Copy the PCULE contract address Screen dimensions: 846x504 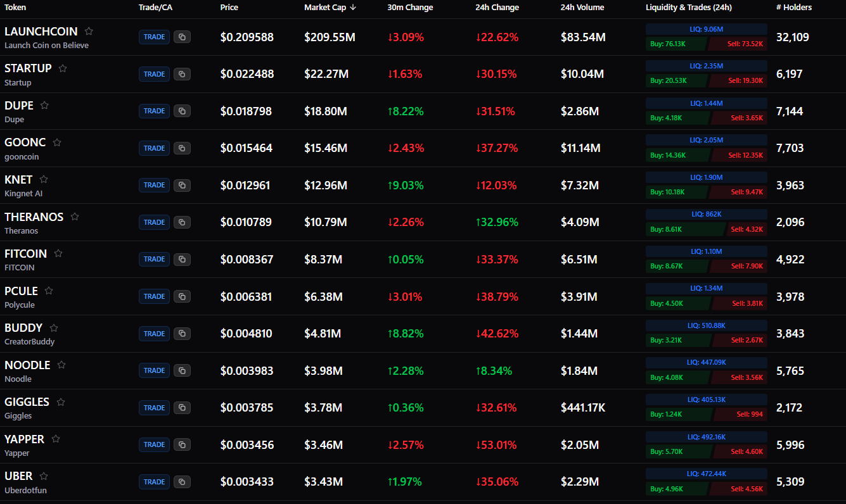182,296
